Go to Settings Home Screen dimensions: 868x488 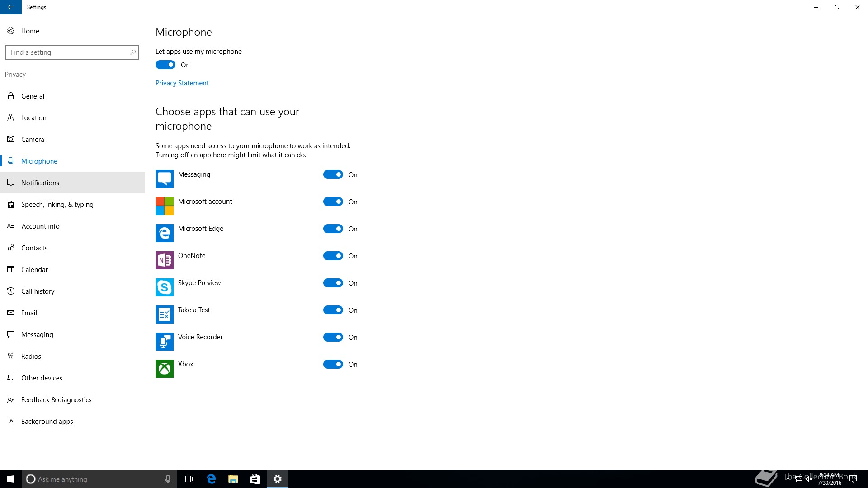30,31
